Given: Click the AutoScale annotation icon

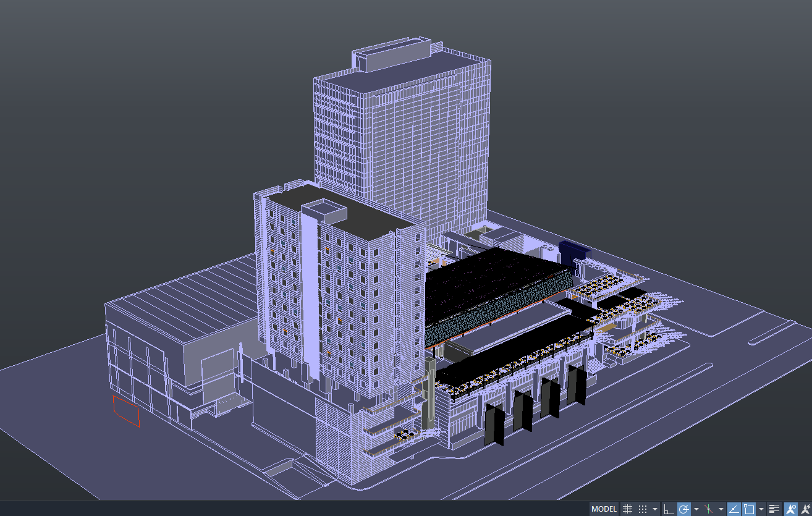Looking at the screenshot, I should pos(804,509).
